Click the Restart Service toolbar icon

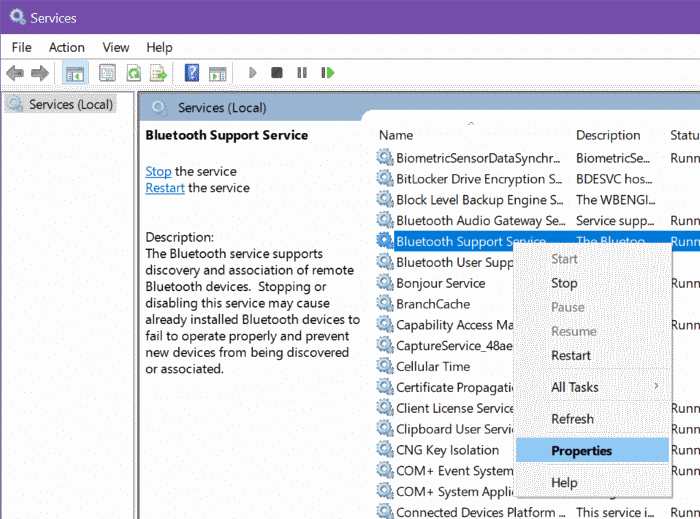coord(328,72)
